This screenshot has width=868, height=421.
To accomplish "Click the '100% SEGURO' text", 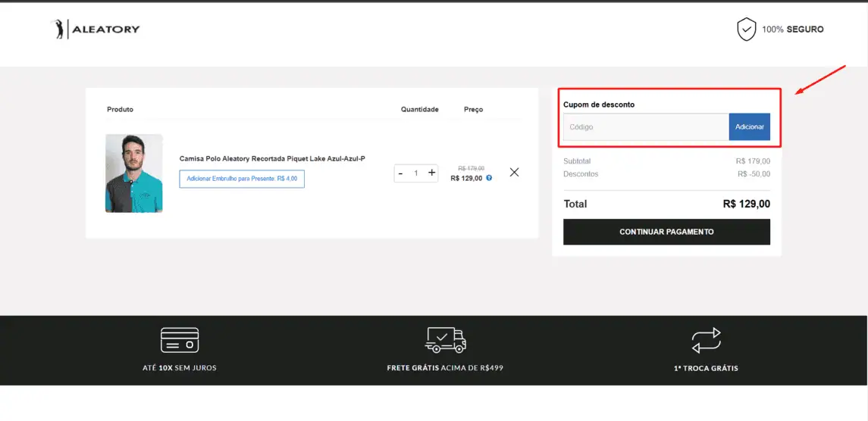I will (793, 30).
